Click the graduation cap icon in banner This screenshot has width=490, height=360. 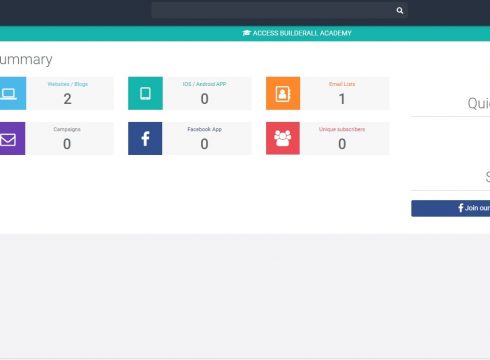[x=247, y=33]
